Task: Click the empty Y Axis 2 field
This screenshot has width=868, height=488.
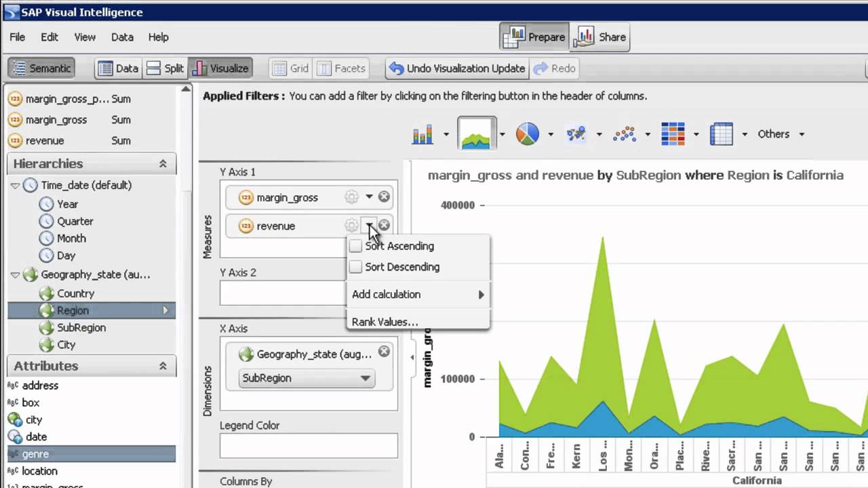Action: click(x=309, y=293)
